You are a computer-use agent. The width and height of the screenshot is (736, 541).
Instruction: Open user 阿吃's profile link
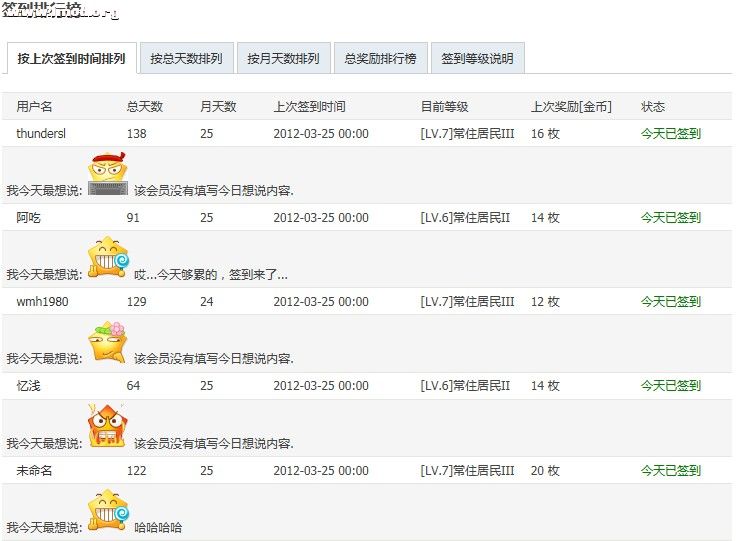29,217
